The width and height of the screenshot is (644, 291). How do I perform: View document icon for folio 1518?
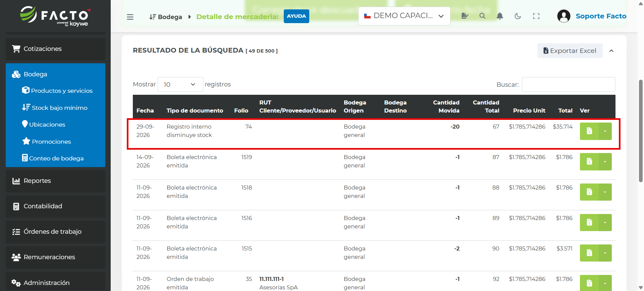click(x=589, y=192)
